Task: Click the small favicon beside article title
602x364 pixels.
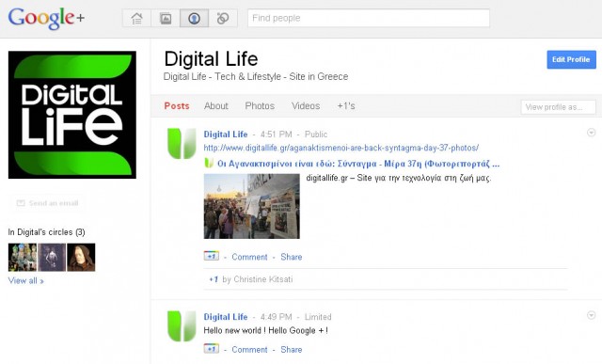Action: (x=209, y=163)
